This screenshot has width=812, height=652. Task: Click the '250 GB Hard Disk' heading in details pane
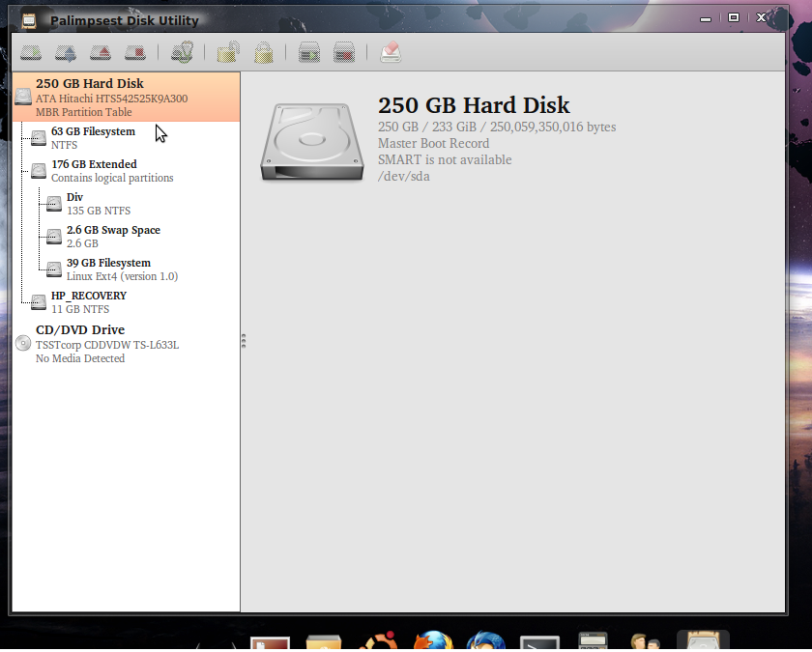click(x=474, y=105)
